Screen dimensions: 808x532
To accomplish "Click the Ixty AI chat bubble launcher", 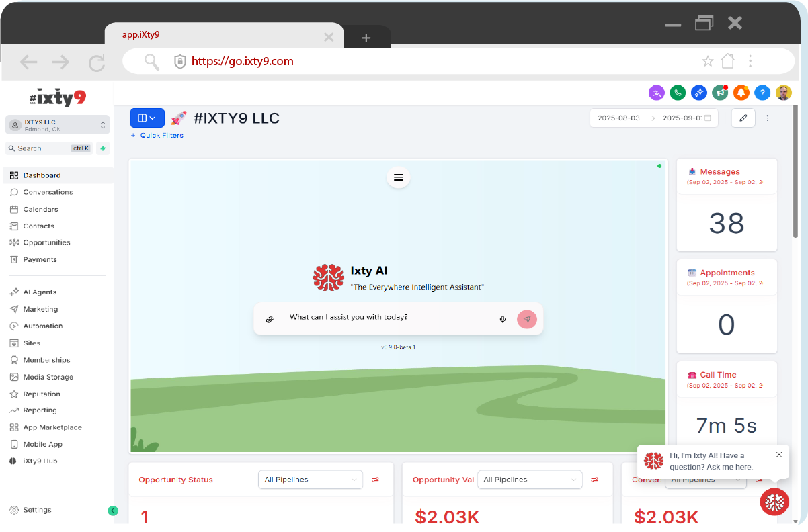I will click(x=774, y=501).
